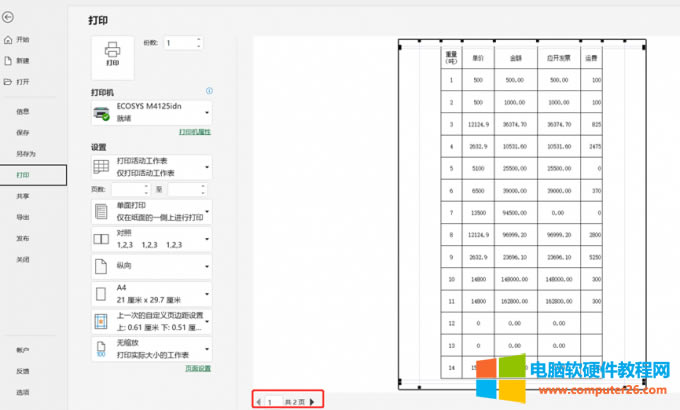Screen dimensions: 680x410
Task: Go to next preview page arrow
Action: (311, 401)
